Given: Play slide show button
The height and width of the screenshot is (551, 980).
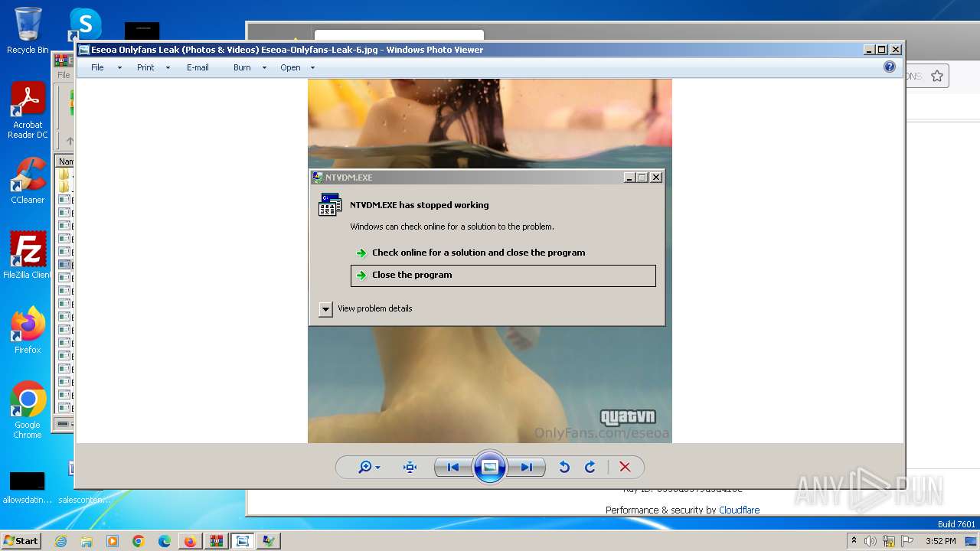Looking at the screenshot, I should [x=490, y=467].
